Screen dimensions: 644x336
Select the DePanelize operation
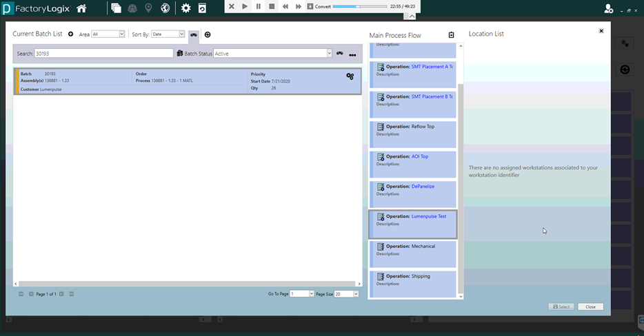423,187
